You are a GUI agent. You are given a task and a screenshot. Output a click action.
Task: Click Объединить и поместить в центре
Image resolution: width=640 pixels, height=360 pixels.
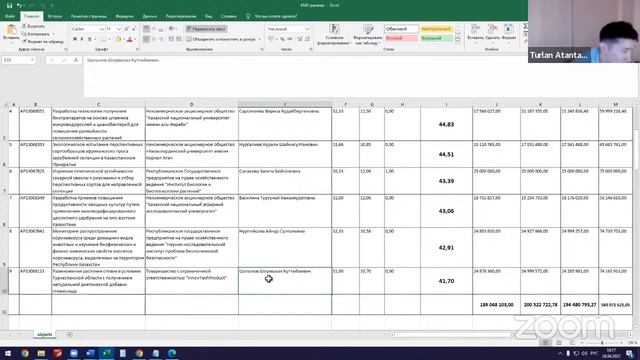point(223,39)
